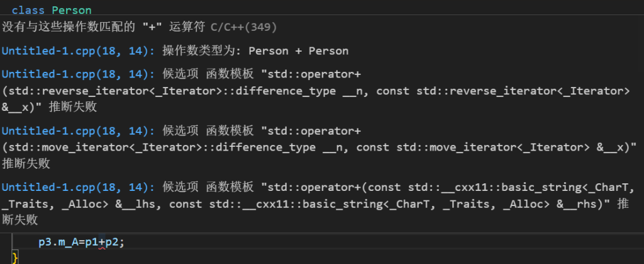
Task: Click the yellow closing brace
Action: point(15,258)
